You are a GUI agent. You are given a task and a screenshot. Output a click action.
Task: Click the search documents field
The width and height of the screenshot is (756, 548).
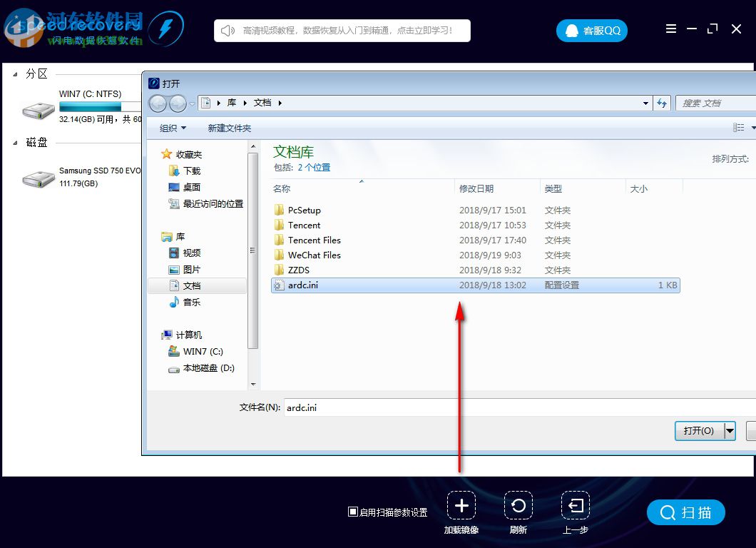pyautogui.click(x=715, y=103)
